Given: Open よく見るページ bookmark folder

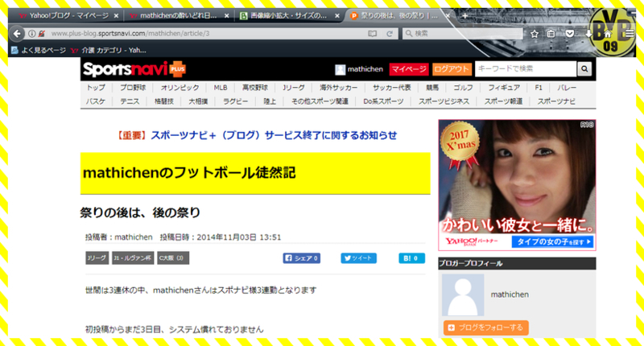Looking at the screenshot, I should click(38, 50).
